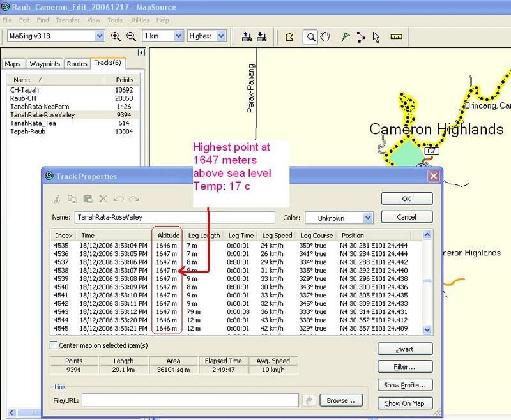Close the Track Properties dialog

coord(434,176)
